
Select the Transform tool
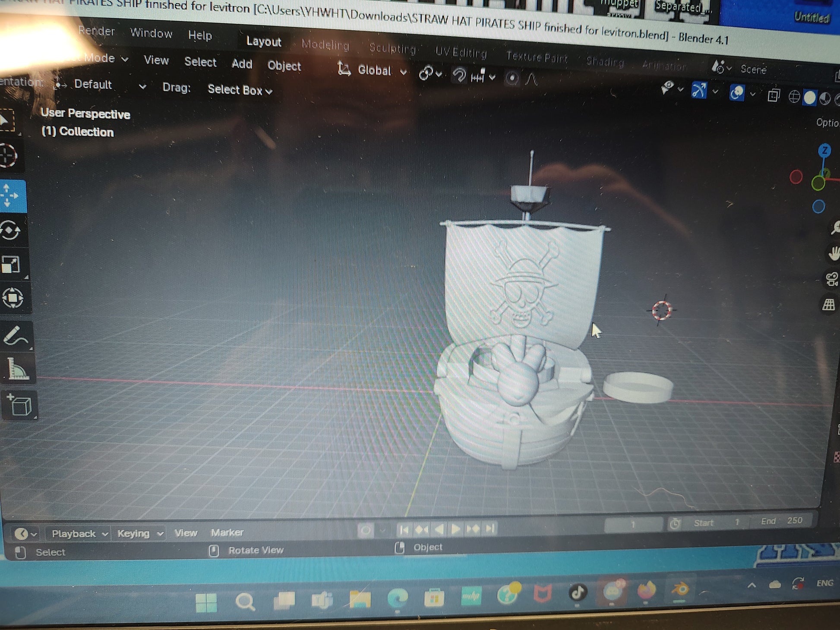12,298
